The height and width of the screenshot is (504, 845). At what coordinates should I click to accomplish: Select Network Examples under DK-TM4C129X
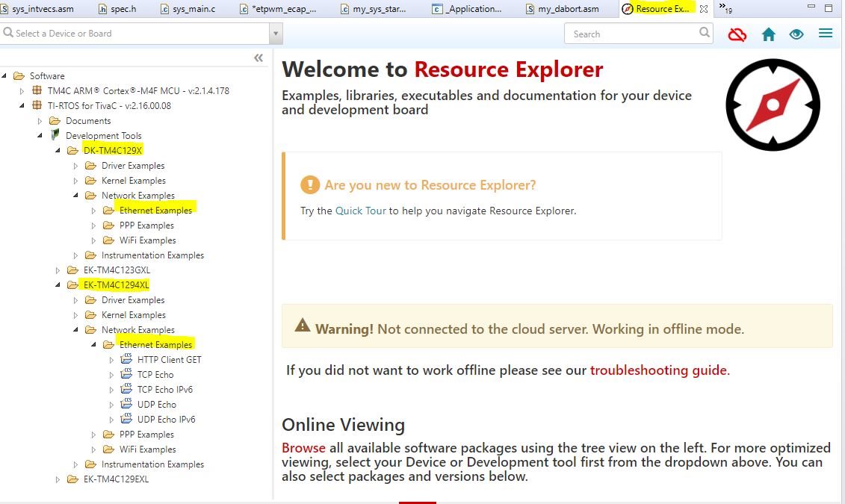(x=138, y=196)
